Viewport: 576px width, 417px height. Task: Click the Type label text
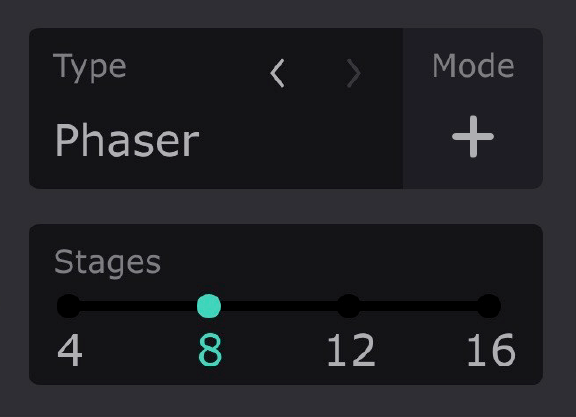click(90, 68)
